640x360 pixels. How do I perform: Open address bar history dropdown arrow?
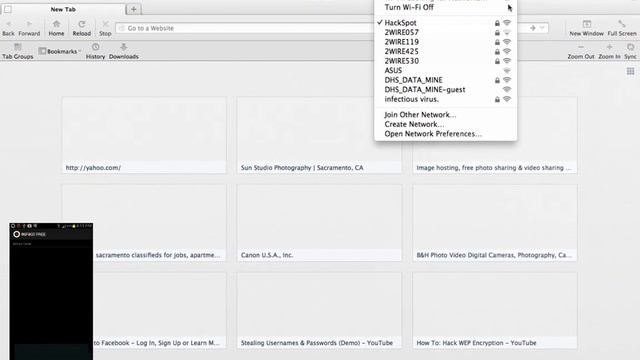point(542,28)
